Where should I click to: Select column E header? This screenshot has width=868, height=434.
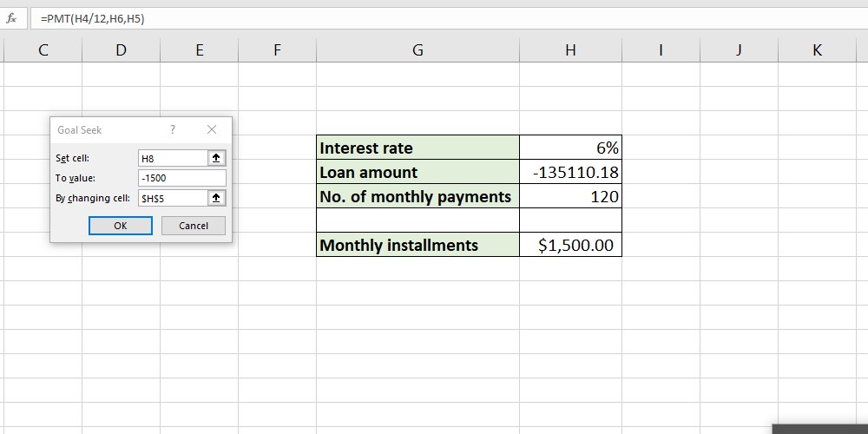point(200,50)
